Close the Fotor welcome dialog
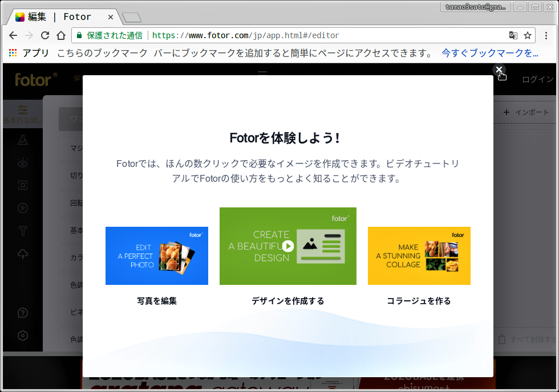The width and height of the screenshot is (559, 392). (x=499, y=70)
